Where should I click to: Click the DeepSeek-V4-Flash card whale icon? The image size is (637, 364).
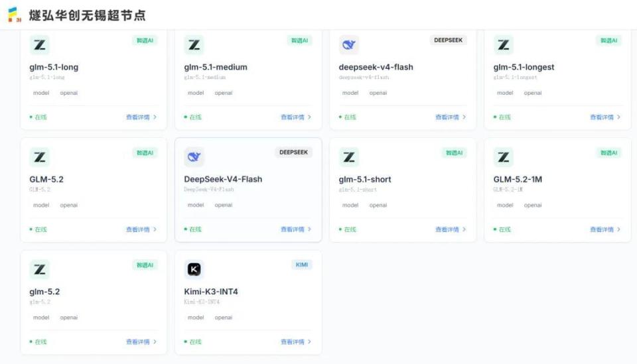194,156
